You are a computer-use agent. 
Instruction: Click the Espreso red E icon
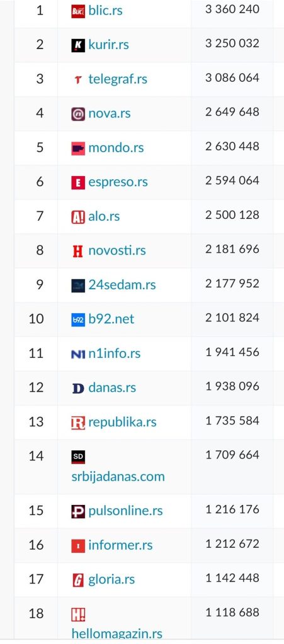point(78,182)
